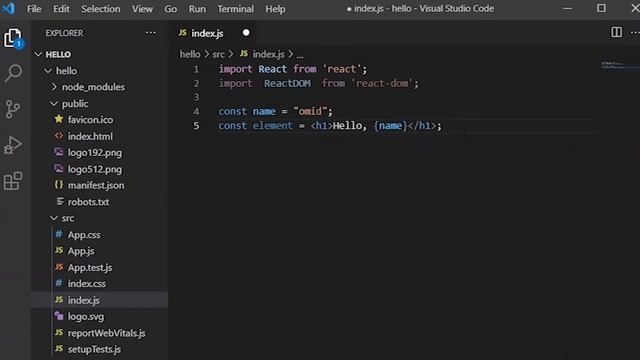Open the Extensions view
The image size is (640, 360).
pos(13,181)
